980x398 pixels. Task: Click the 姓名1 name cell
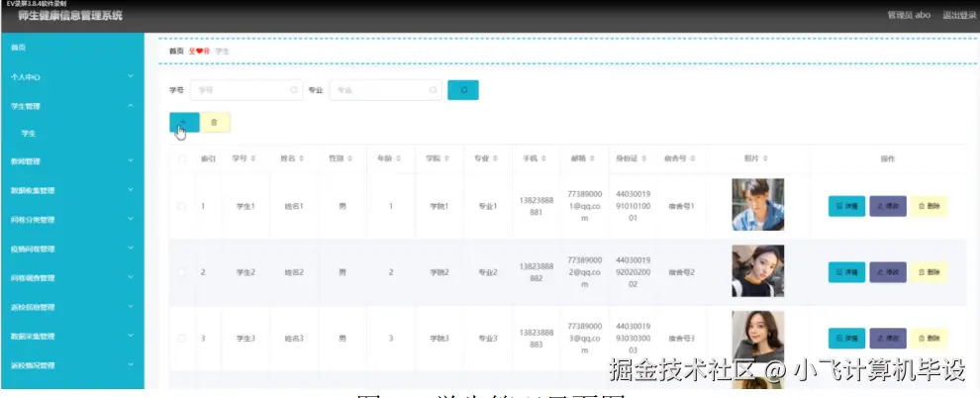coord(294,206)
